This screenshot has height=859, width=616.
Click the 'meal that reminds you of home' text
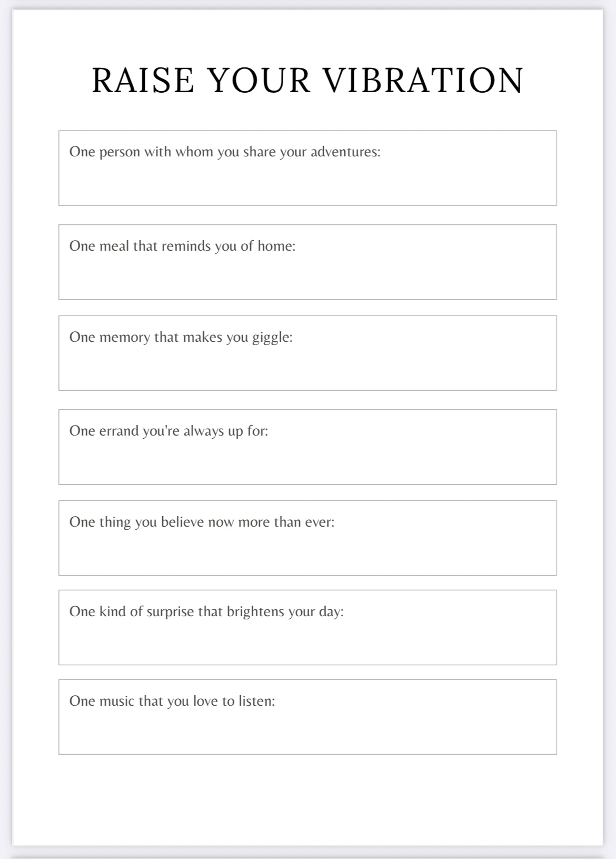[x=182, y=246]
